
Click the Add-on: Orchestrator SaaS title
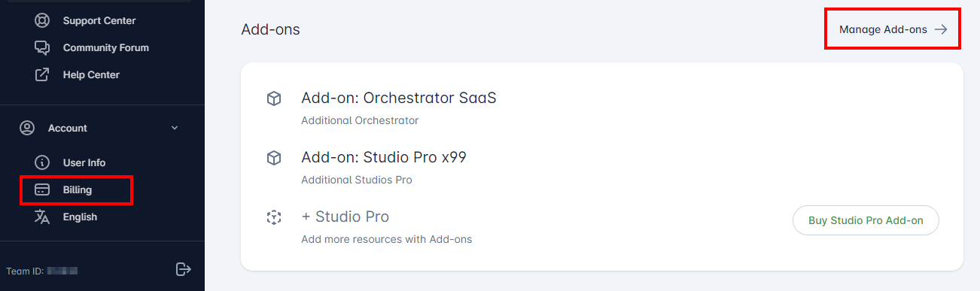[399, 98]
